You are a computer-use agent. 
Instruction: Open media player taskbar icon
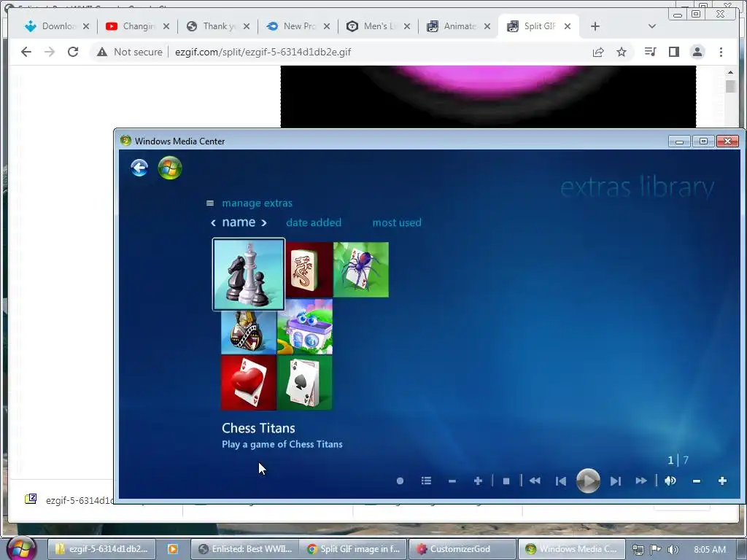tap(172, 549)
